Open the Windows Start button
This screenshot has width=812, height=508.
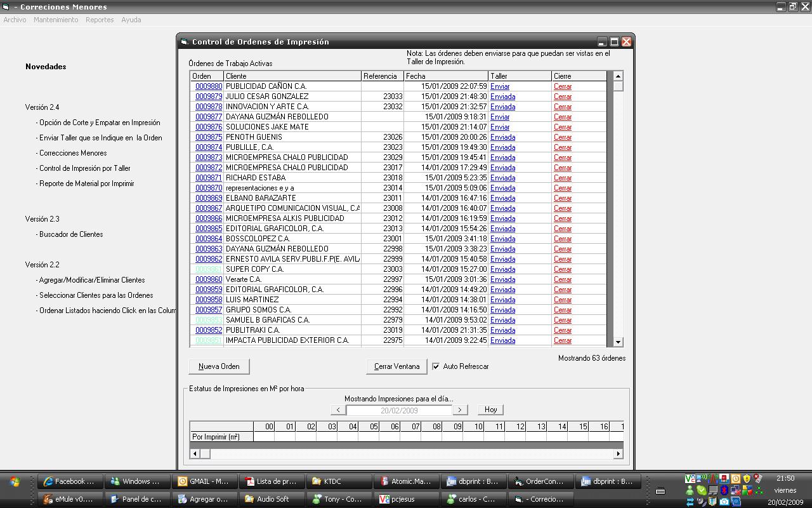click(14, 482)
